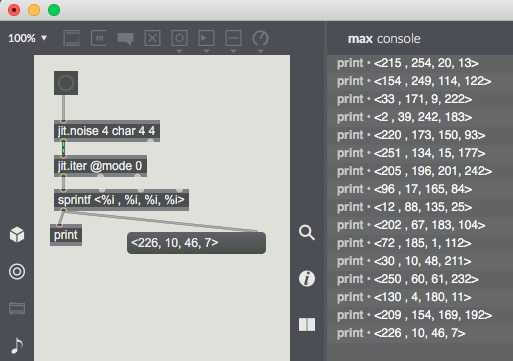Screen dimensions: 513x361
Task: Open the target-shaped sidebar icon
Action: pyautogui.click(x=17, y=272)
